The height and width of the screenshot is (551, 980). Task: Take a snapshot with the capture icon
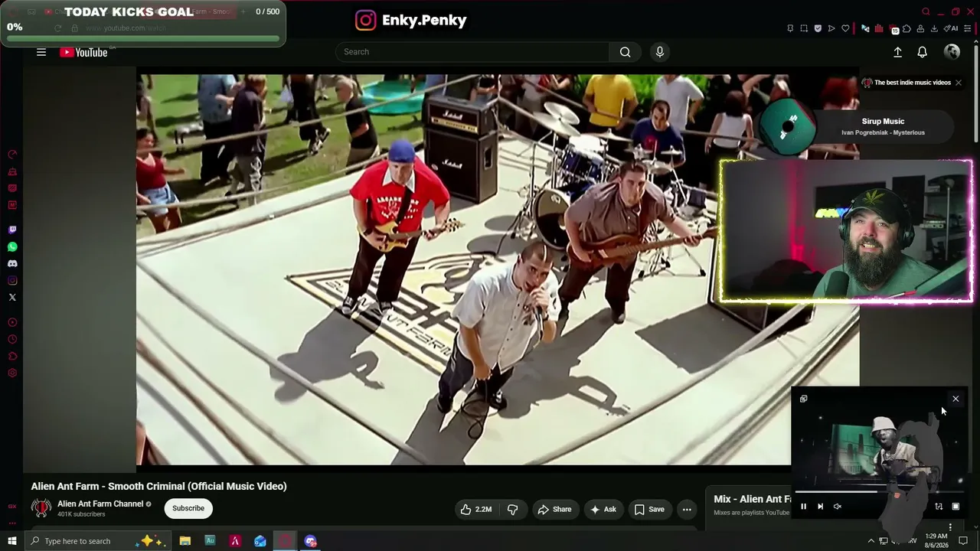[x=804, y=28]
